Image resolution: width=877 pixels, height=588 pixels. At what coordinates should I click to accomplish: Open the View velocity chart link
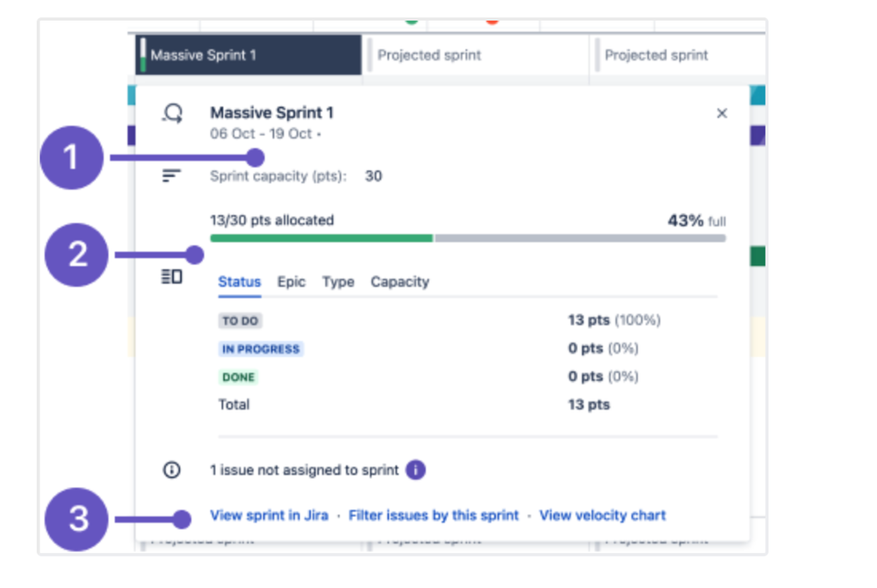602,515
